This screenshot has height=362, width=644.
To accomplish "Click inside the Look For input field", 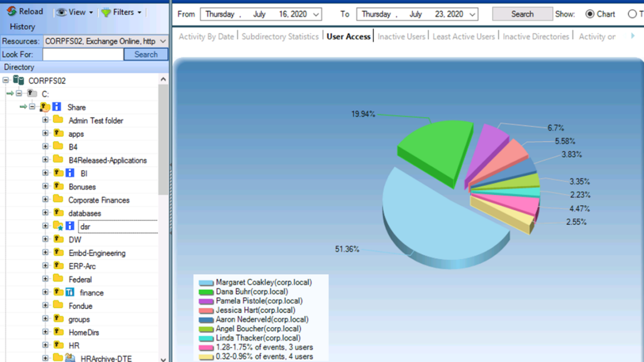I will pyautogui.click(x=83, y=54).
